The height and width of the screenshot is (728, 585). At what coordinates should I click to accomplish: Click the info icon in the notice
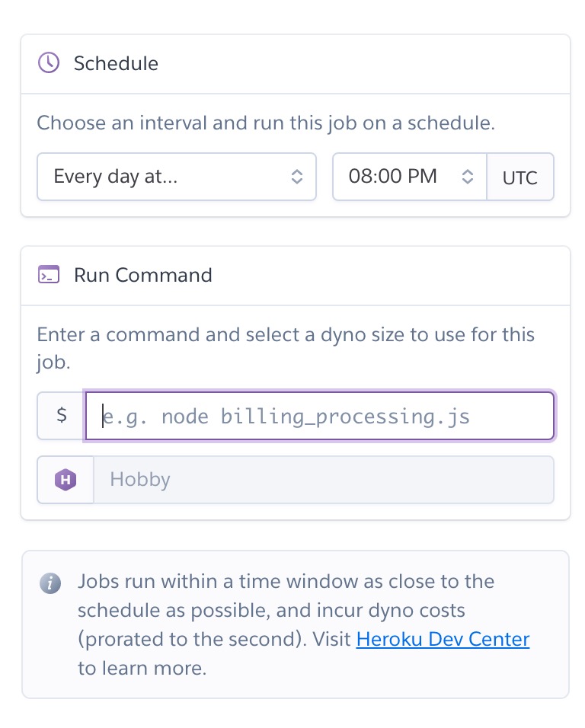pos(50,584)
